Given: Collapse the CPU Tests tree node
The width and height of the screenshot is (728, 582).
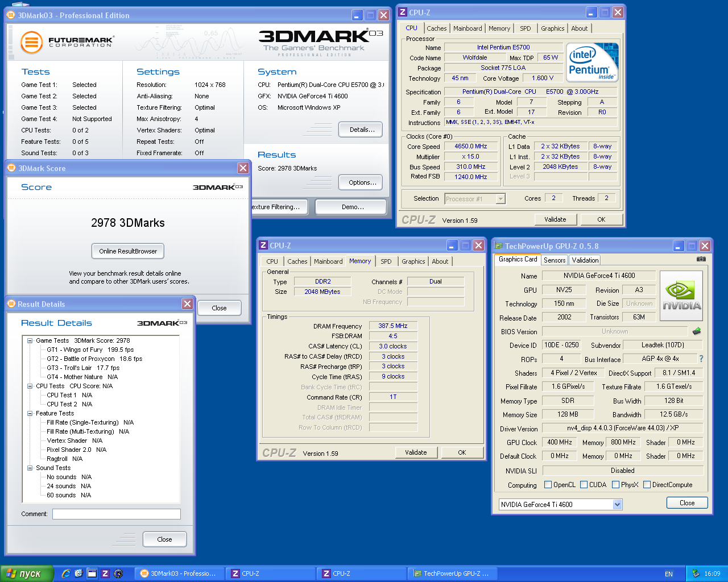Looking at the screenshot, I should coord(30,386).
